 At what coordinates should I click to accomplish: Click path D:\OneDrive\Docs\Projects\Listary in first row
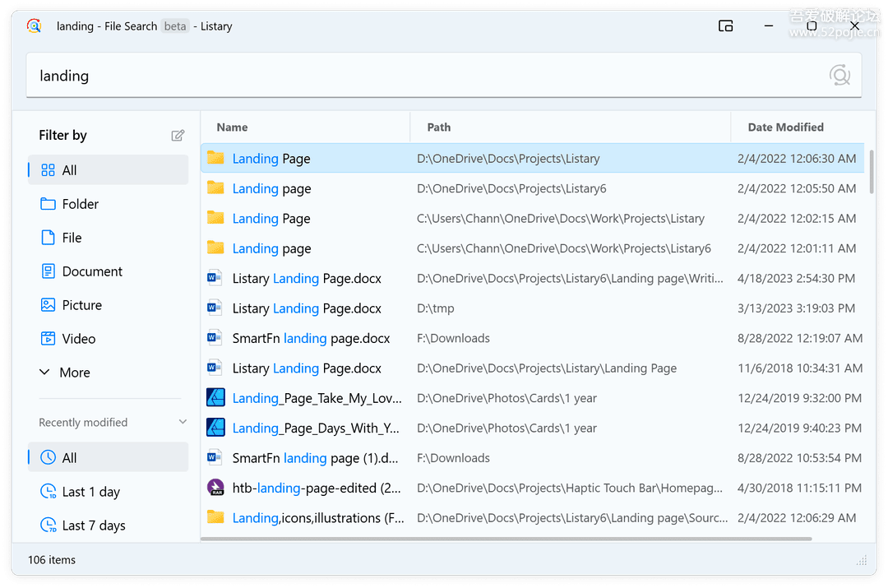pyautogui.click(x=508, y=159)
